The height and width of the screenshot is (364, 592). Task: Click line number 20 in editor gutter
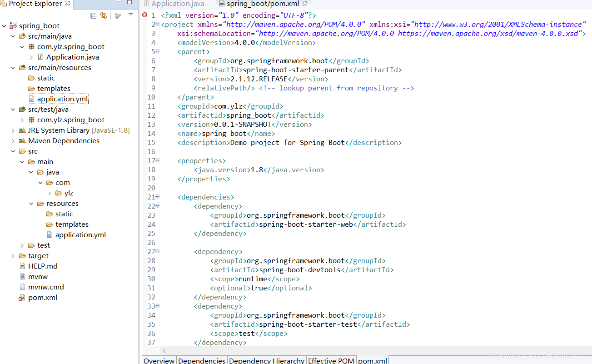pyautogui.click(x=151, y=188)
